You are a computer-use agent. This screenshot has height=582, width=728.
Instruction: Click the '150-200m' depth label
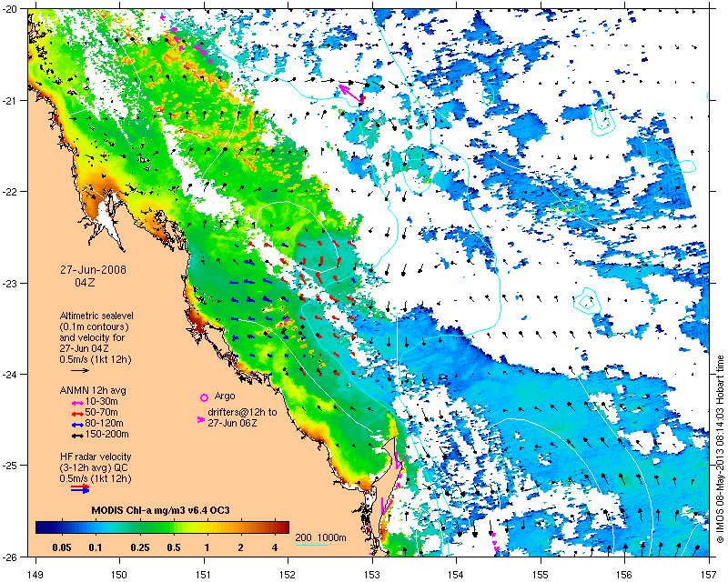(106, 435)
